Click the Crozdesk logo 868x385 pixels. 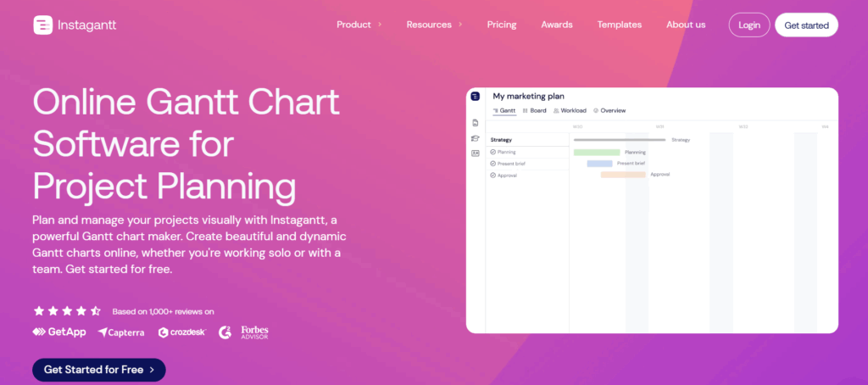(181, 332)
